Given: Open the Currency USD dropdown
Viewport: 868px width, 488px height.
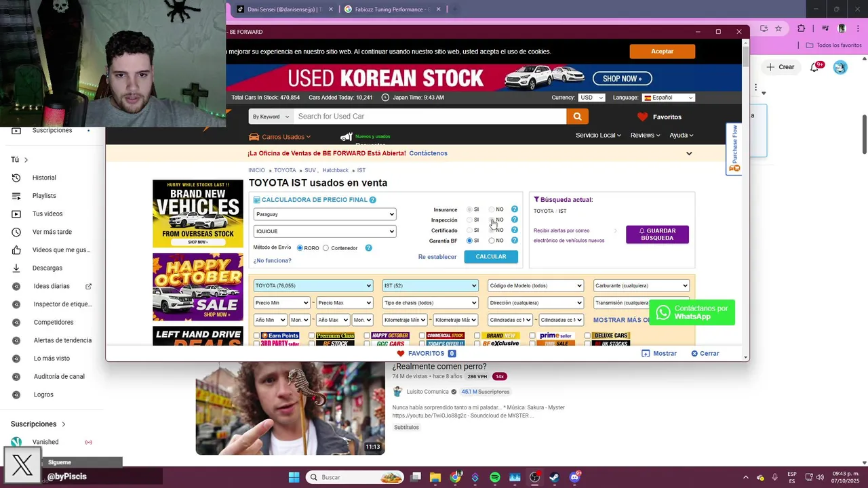Looking at the screenshot, I should [591, 98].
